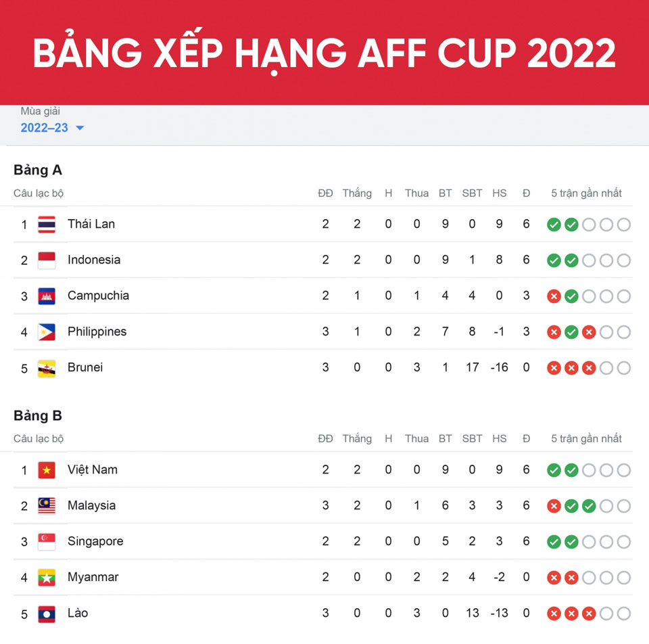Click the Laos flag icon
Viewport: 649px width, 644px height.
pos(47,614)
